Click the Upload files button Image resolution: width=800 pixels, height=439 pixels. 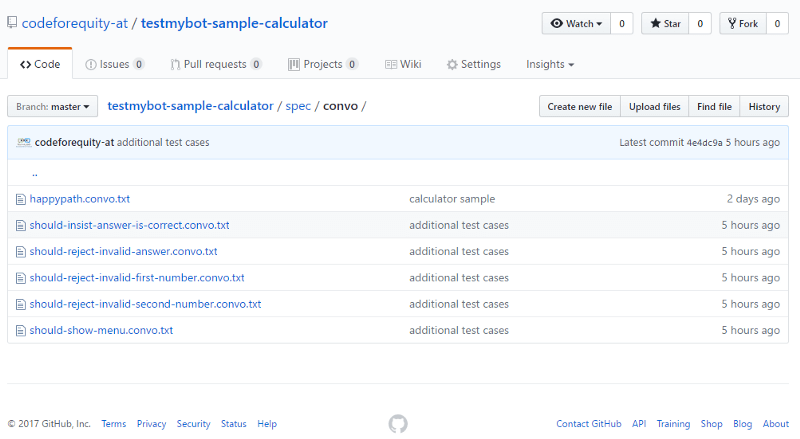tap(655, 107)
